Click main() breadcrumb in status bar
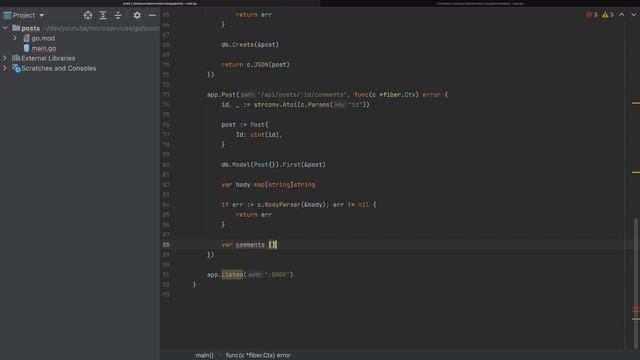 tap(204, 356)
